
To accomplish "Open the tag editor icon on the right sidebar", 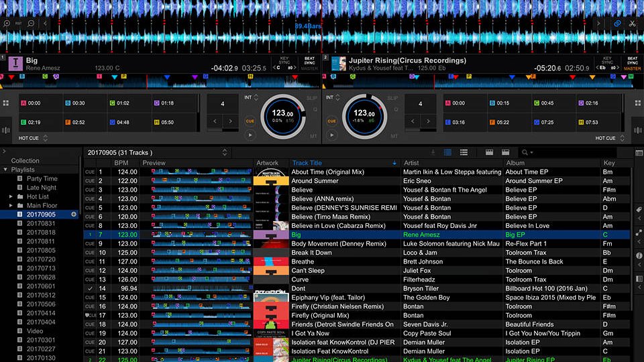I will tap(639, 209).
